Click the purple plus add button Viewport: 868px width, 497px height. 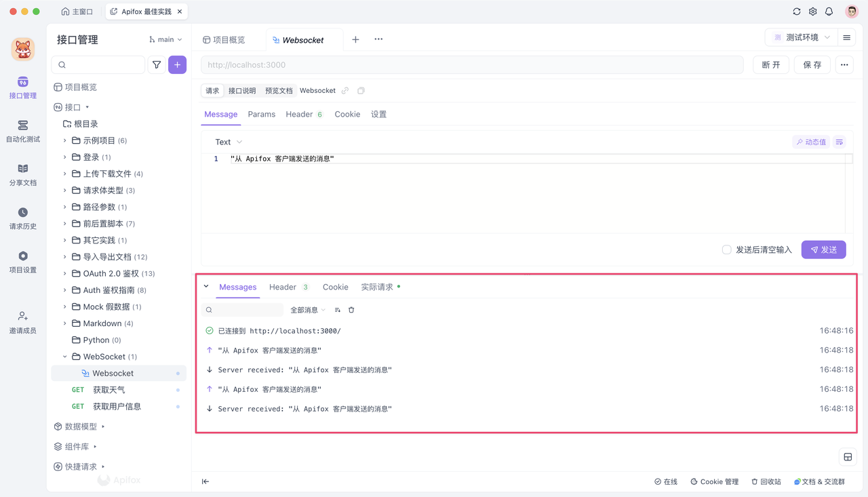point(178,65)
